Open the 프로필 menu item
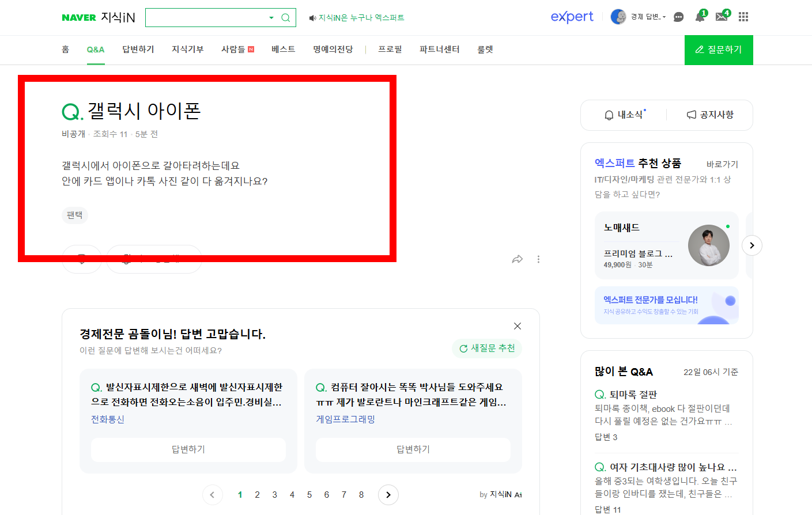The image size is (812, 515). pos(390,50)
